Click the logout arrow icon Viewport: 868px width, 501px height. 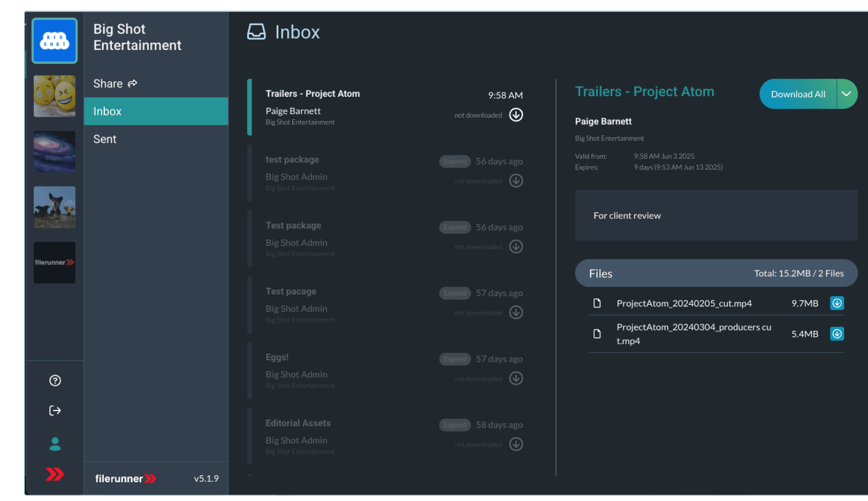(55, 411)
